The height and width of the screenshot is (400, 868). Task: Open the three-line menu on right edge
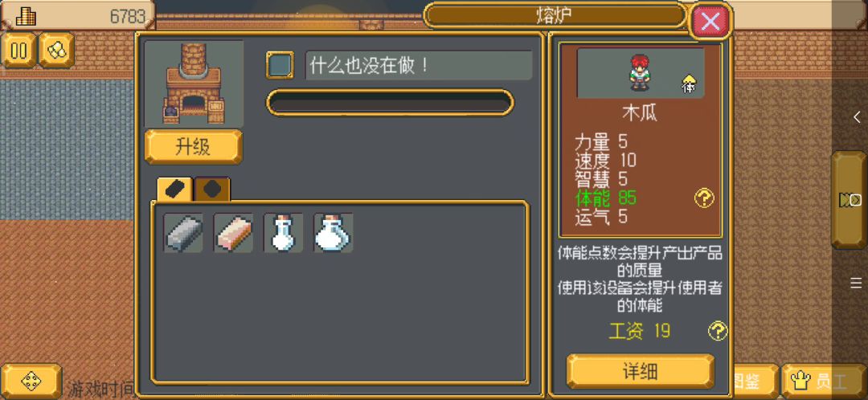click(x=857, y=284)
